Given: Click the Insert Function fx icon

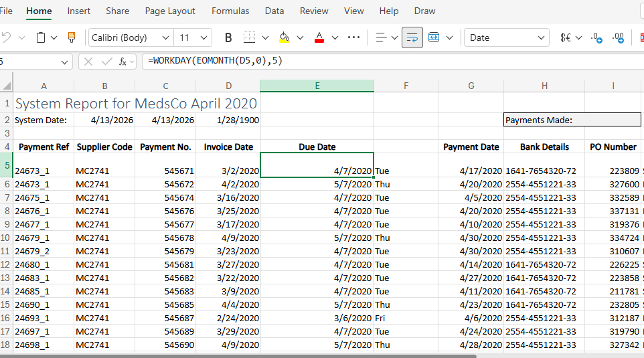Looking at the screenshot, I should click(123, 62).
